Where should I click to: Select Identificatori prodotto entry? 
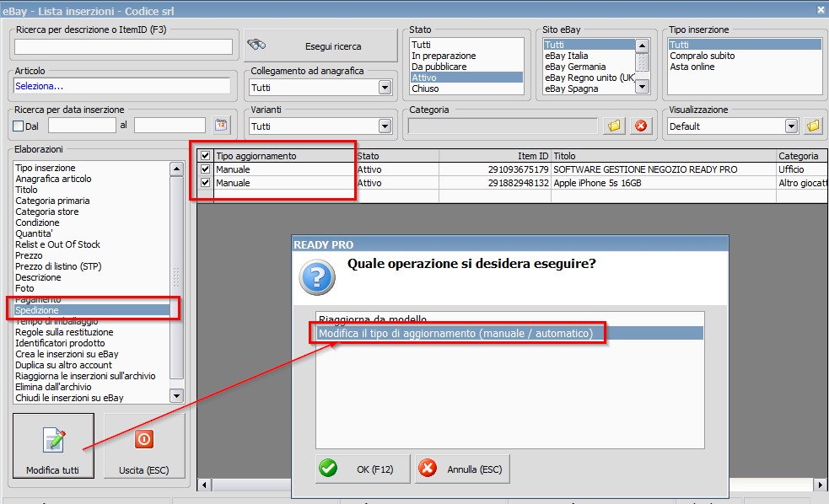[x=92, y=343]
